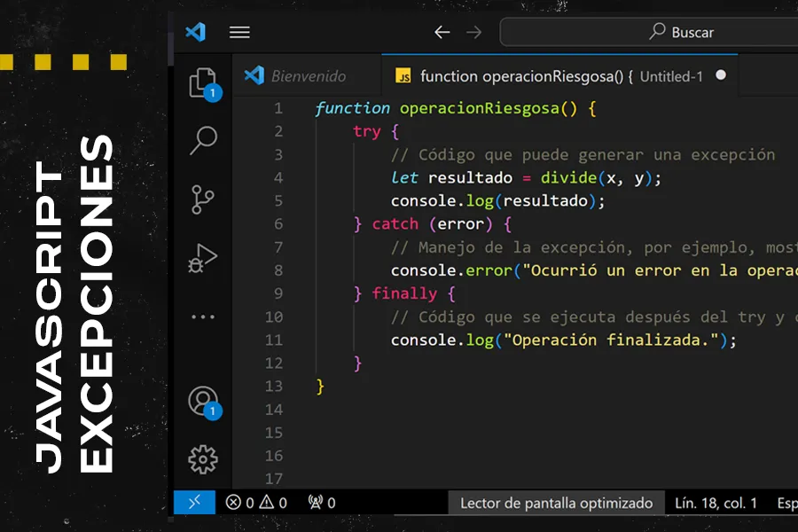798x532 pixels.
Task: Click the errors and warnings counter
Action: [255, 502]
